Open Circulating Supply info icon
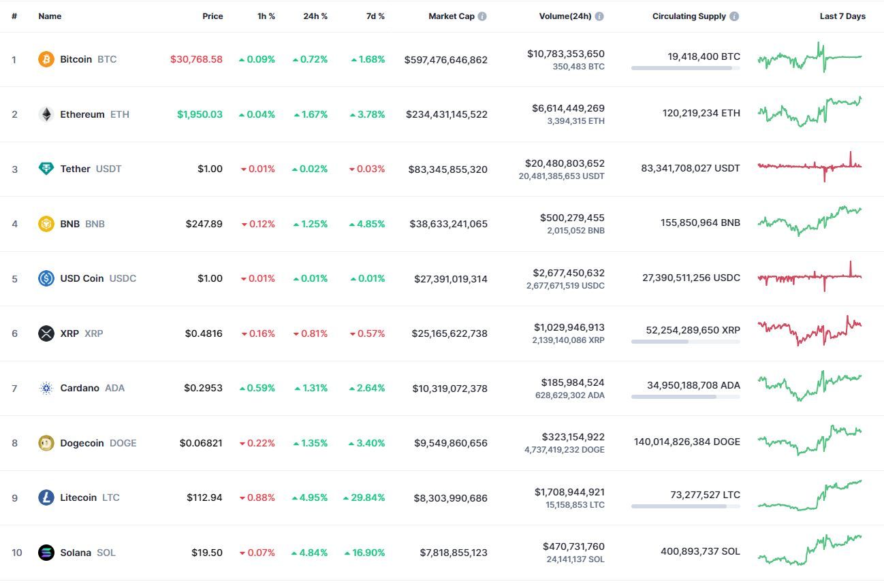 [734, 16]
